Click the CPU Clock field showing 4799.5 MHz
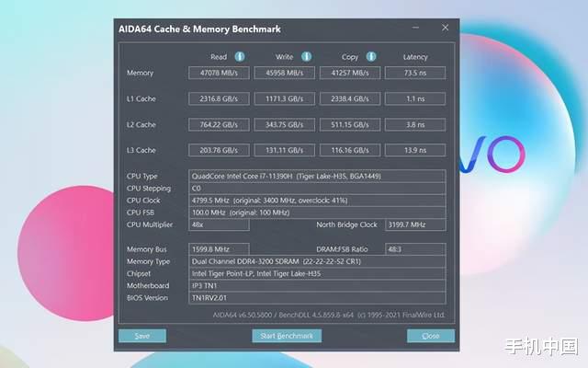The height and width of the screenshot is (368, 588). tap(317, 201)
